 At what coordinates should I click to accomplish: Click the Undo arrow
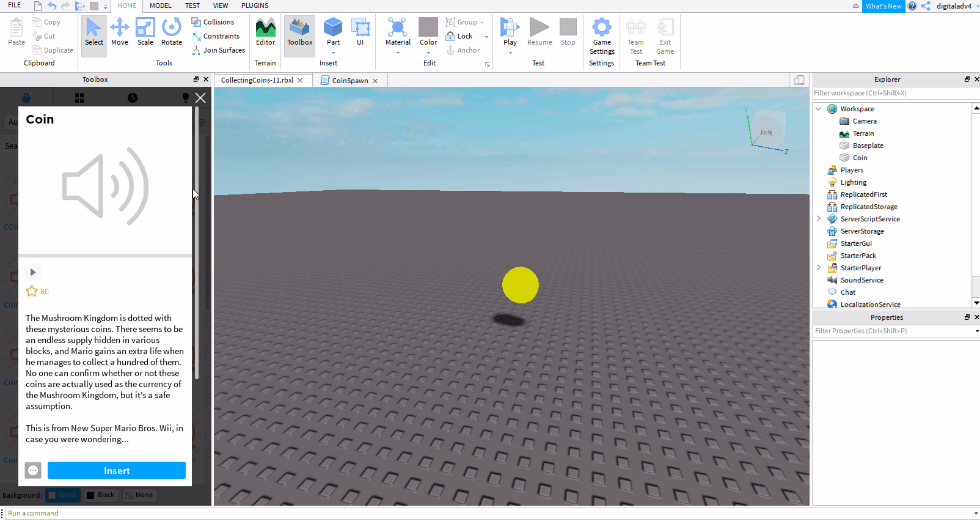click(x=52, y=6)
